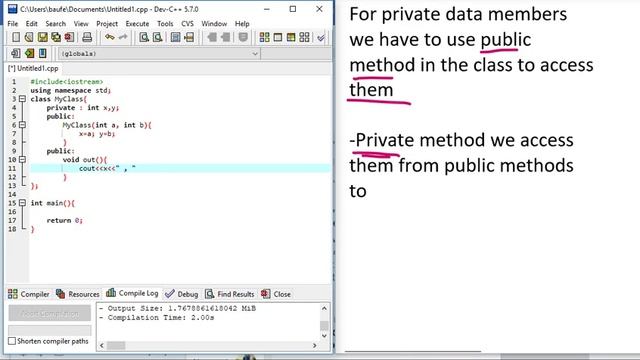The image size is (640, 360).
Task: Click the Replace toolbar icon
Action: point(158,38)
